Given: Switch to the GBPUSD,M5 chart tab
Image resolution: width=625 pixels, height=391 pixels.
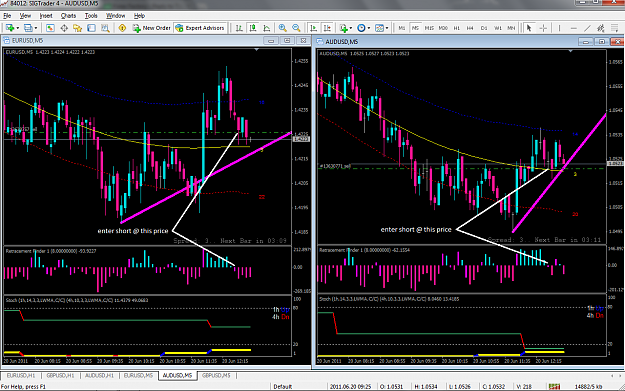Looking at the screenshot, I should (x=216, y=375).
